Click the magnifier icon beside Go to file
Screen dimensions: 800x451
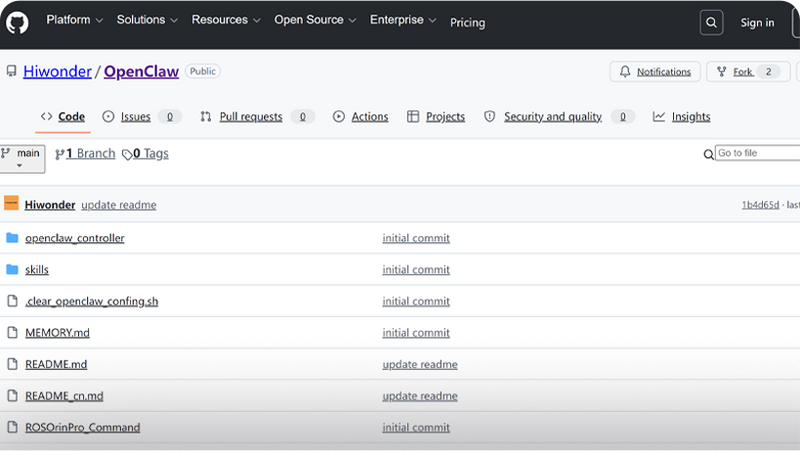[708, 154]
